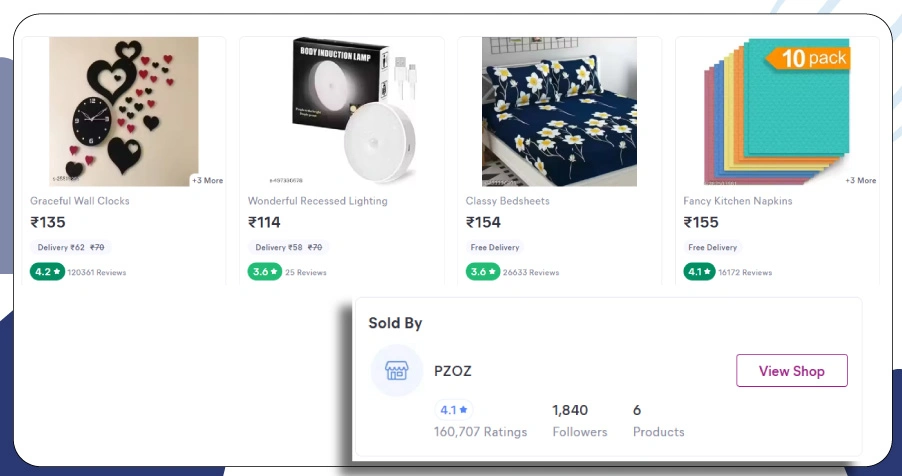Open the Body Induction Lamp product image
902x476 pixels.
[342, 111]
